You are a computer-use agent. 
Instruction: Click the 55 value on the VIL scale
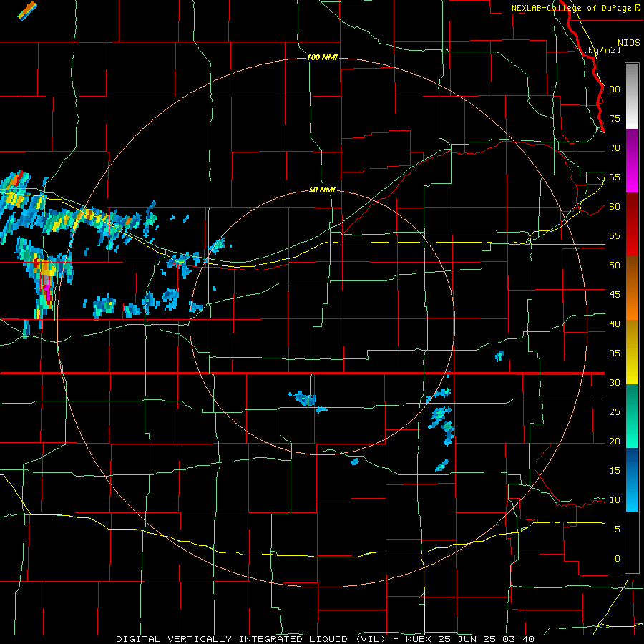coord(615,235)
